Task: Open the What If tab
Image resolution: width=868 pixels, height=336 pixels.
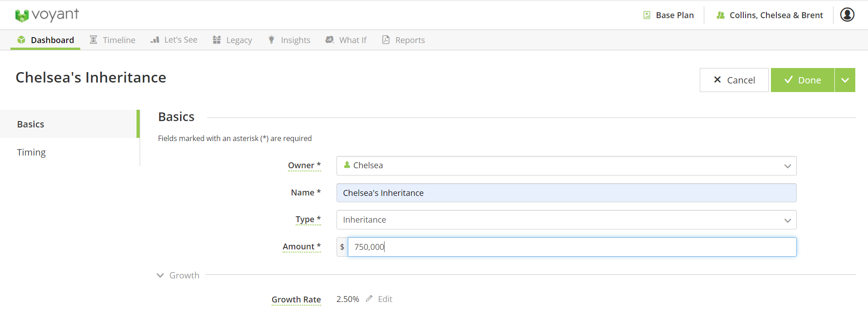Action: coord(346,40)
